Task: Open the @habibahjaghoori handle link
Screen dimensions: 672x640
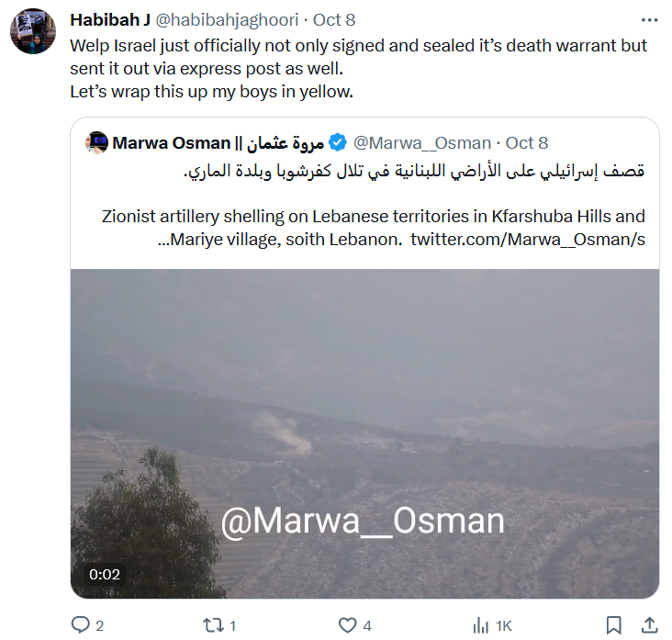Action: click(x=227, y=20)
